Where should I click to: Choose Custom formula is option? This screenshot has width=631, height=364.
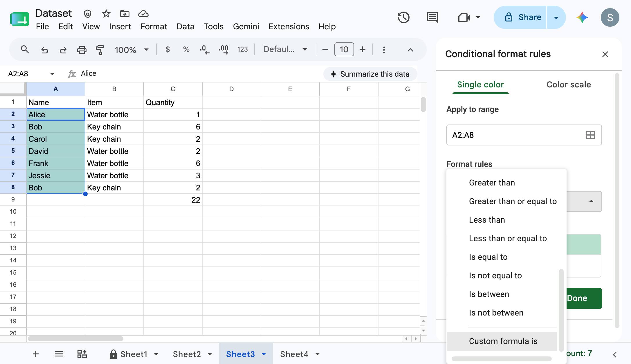[502, 341]
